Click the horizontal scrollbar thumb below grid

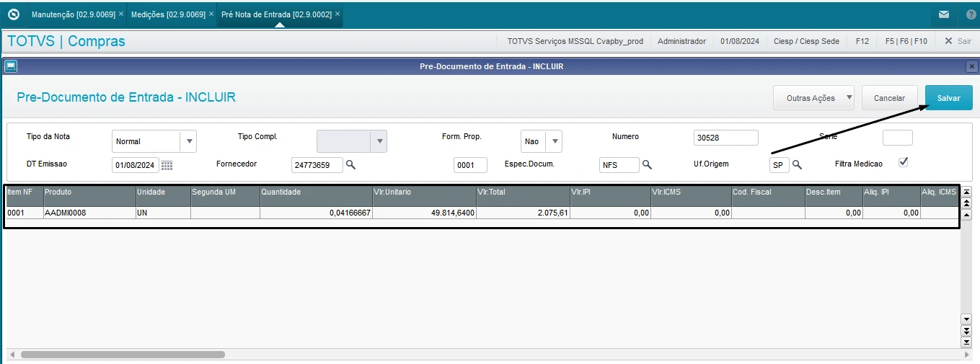click(x=123, y=355)
